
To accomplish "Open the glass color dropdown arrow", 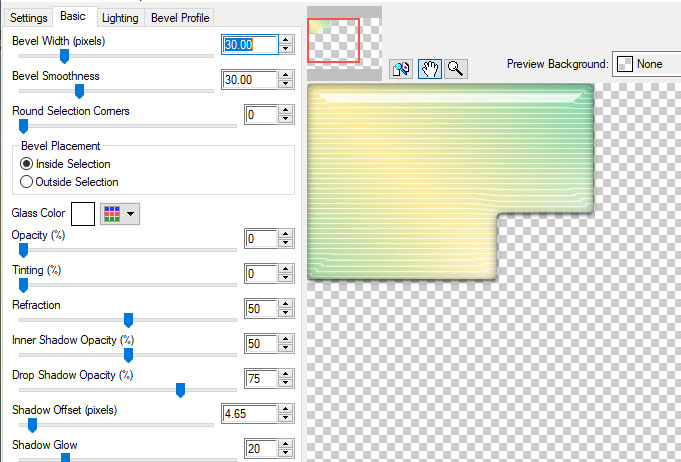I will (131, 213).
